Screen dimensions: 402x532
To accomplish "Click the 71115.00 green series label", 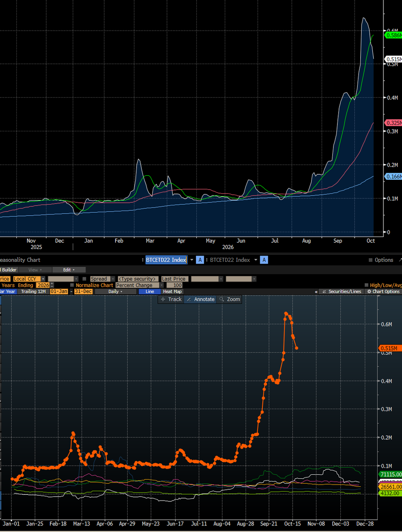I will pyautogui.click(x=390, y=474).
